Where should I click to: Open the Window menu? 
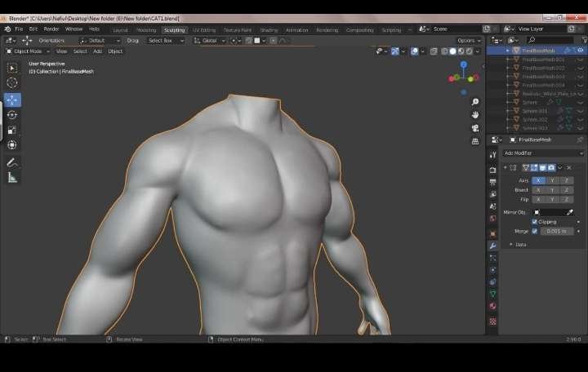tap(73, 29)
